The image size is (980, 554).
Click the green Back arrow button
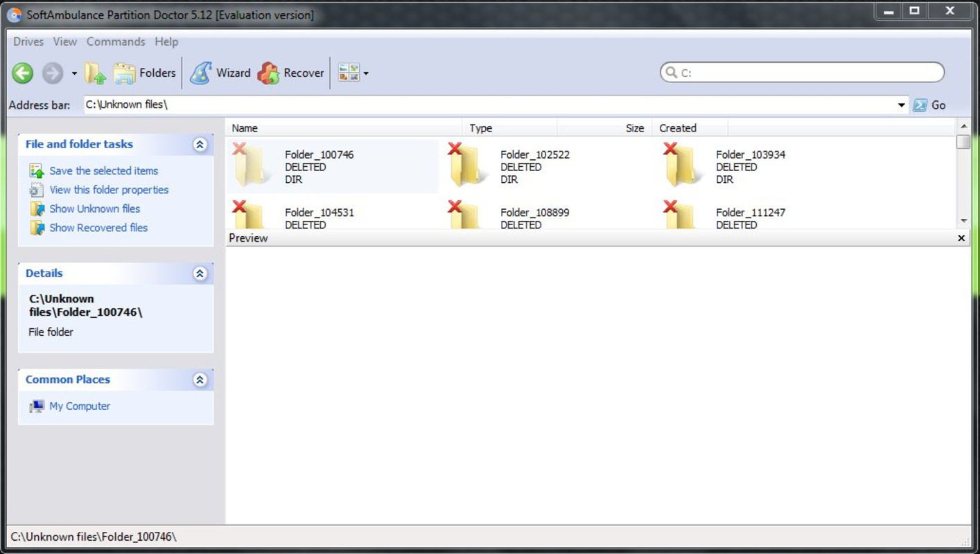point(23,73)
